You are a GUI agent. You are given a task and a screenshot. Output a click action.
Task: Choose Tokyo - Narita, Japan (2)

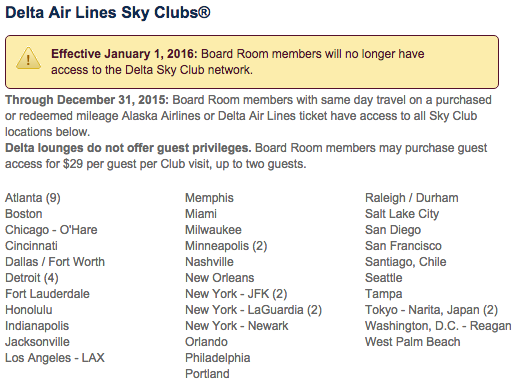coord(431,310)
